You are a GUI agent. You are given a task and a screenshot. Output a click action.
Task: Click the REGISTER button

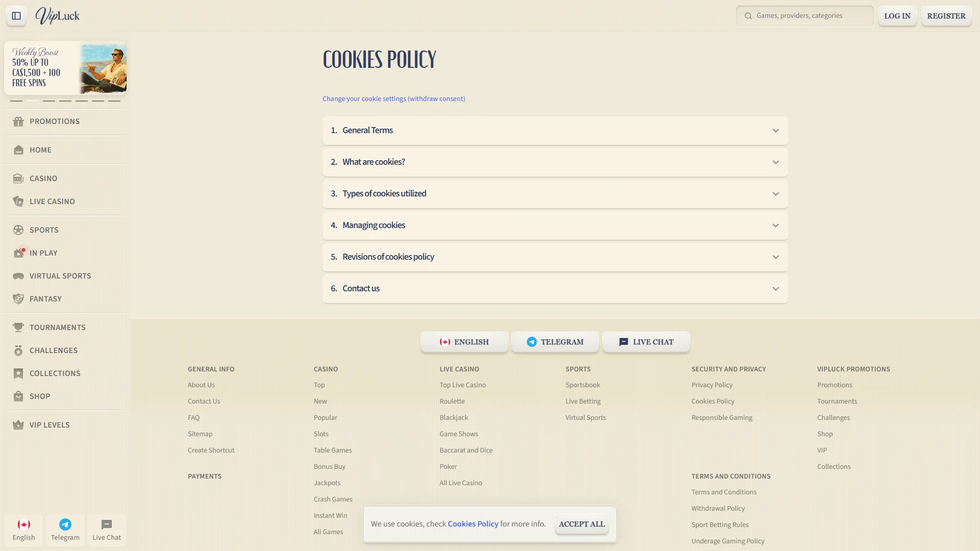[x=946, y=16]
